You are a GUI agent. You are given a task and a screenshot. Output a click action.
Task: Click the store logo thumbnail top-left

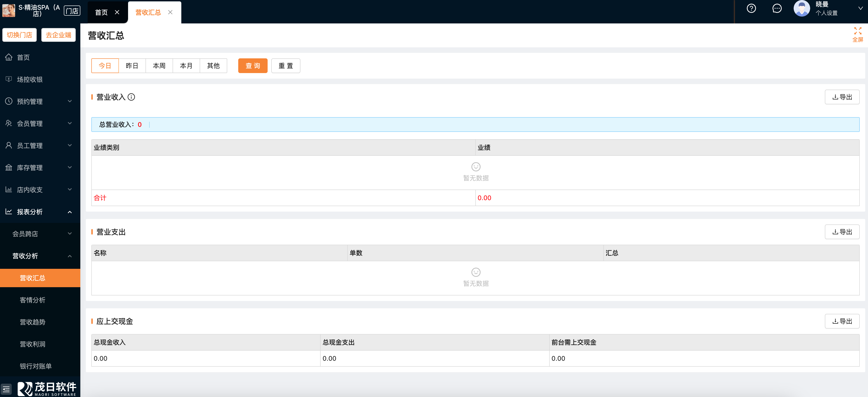8,10
